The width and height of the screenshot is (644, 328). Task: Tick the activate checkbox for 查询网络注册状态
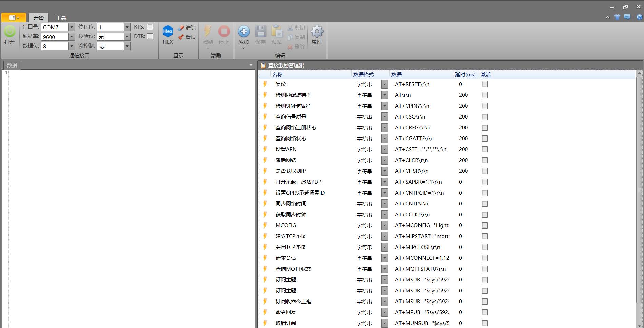click(x=485, y=128)
